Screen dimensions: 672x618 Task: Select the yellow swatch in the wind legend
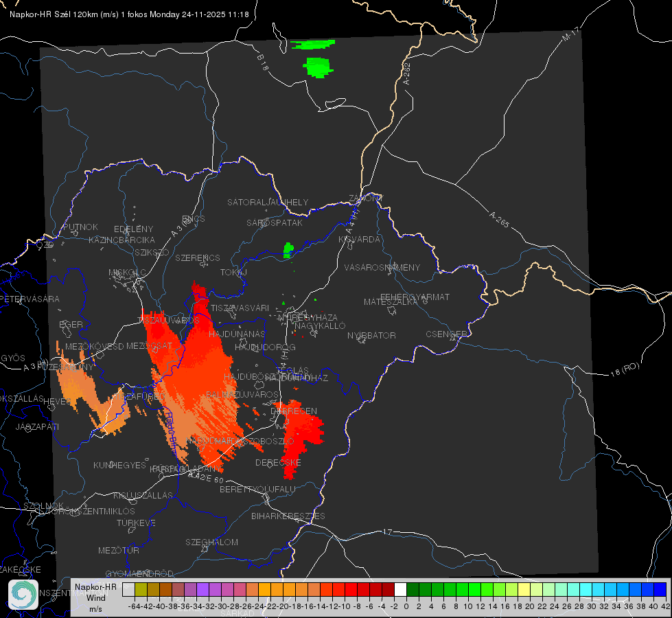pyautogui.click(x=524, y=589)
